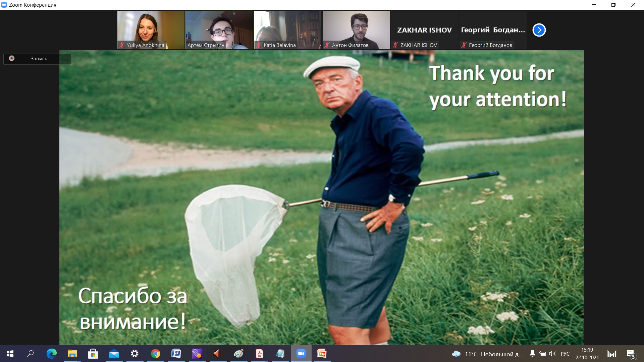This screenshot has width=644, height=362.
Task: Open Windows Settings gear in taskbar
Action: tap(135, 354)
